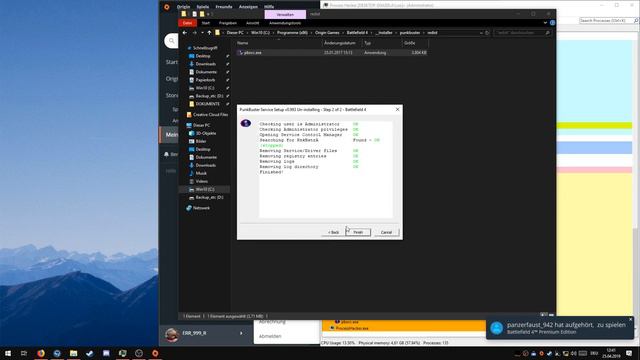This screenshot has height=360, width=640.
Task: Click the Origin logo icon in title bar
Action: pyautogui.click(x=167, y=7)
